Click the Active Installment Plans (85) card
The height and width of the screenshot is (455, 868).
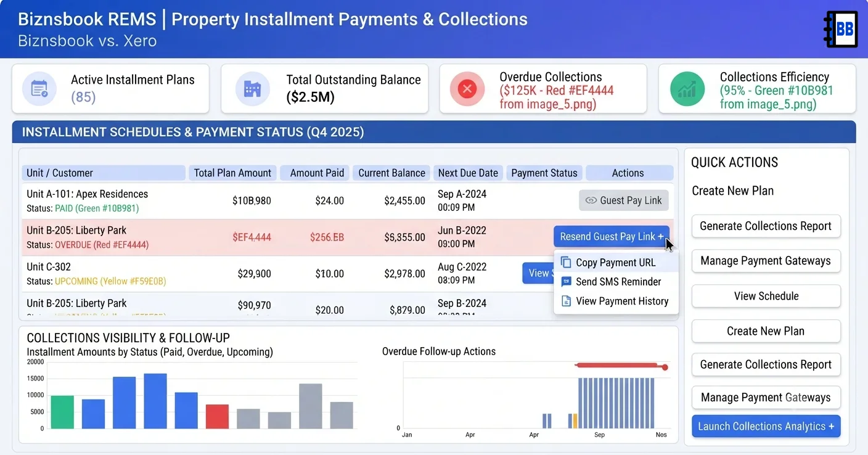pyautogui.click(x=110, y=89)
